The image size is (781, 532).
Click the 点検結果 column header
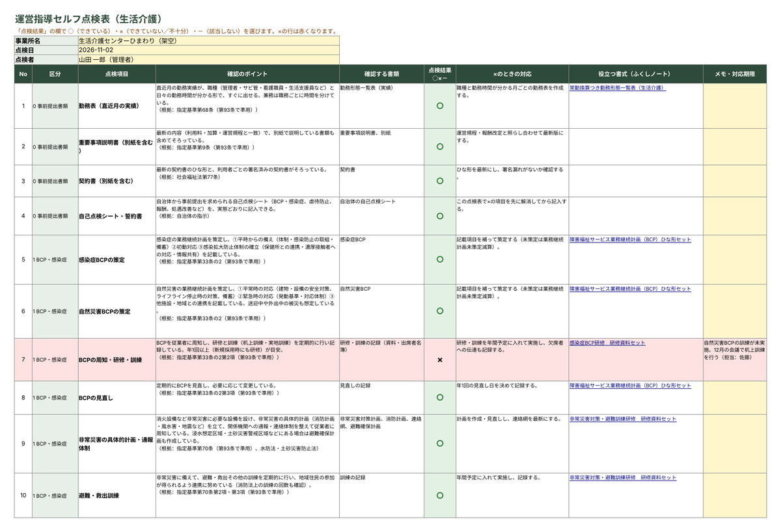440,74
